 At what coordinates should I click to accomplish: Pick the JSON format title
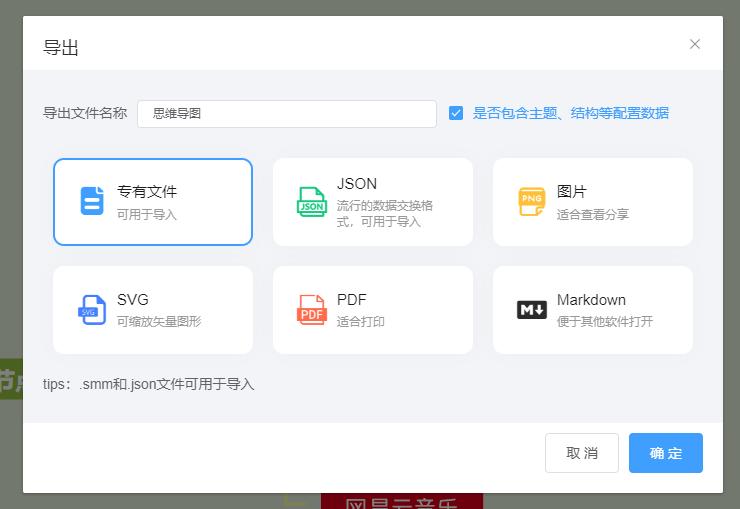point(357,184)
